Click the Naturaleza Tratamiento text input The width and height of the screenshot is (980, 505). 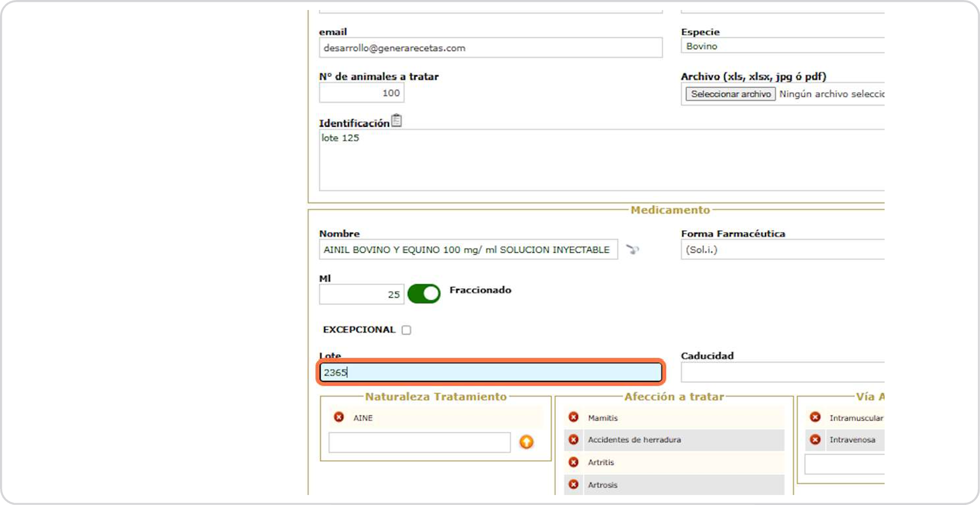419,442
